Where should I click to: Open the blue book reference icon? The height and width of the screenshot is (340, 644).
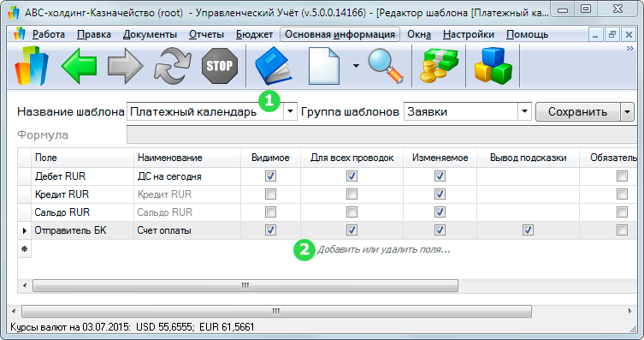tap(273, 66)
